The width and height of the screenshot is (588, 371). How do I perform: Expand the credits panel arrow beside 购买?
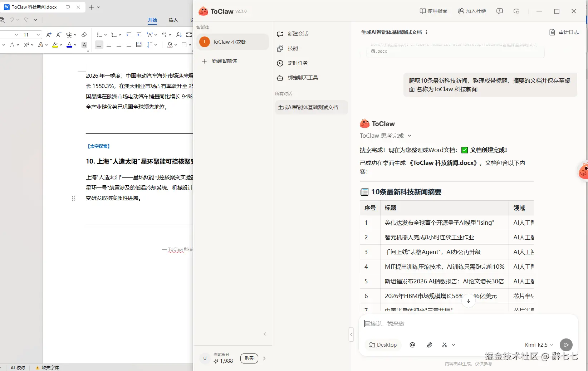(264, 358)
